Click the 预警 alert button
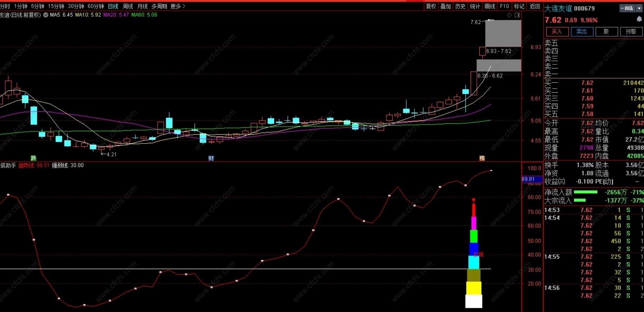The width and height of the screenshot is (644, 312). (x=631, y=31)
